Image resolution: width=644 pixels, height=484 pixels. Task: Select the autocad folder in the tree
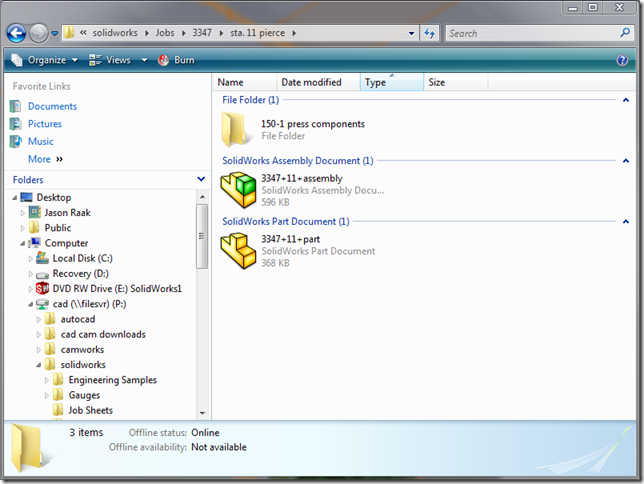click(78, 319)
